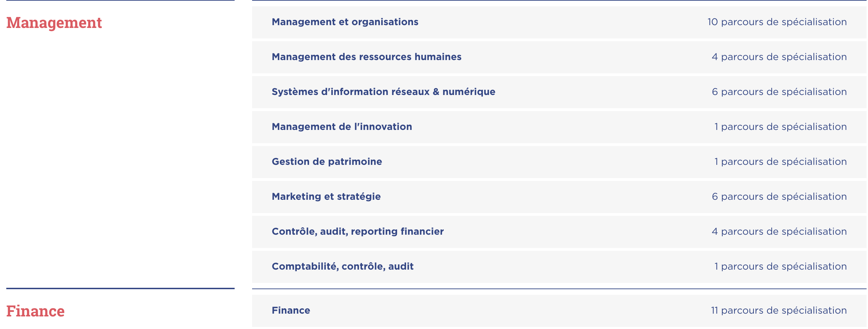The width and height of the screenshot is (868, 329).
Task: Show 6 parcours for Marketing et stratégie
Action: [779, 197]
